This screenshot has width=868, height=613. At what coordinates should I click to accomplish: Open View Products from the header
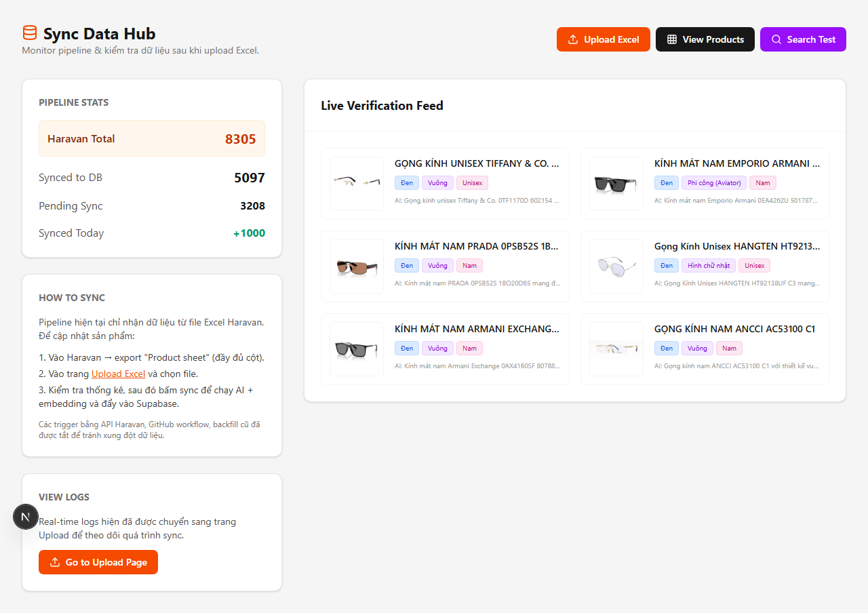pos(705,39)
